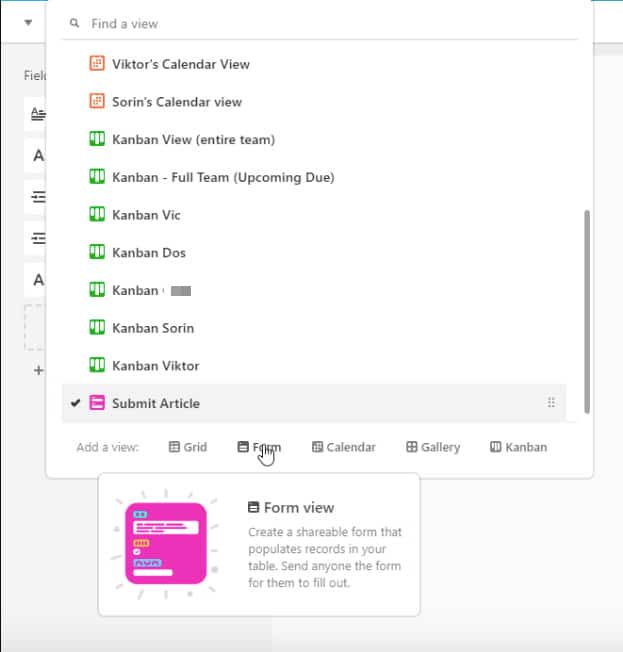
Task: Open the Kanban Viktor view
Action: (x=155, y=366)
